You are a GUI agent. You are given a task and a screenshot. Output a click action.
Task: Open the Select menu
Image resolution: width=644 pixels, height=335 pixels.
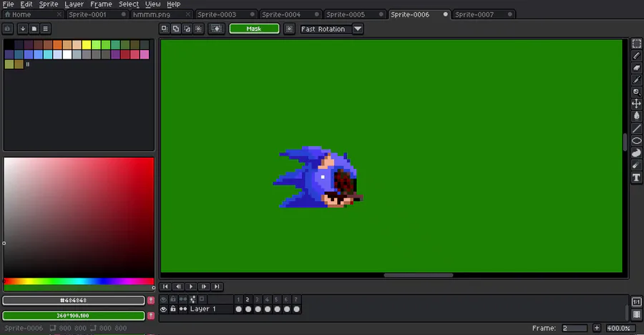click(129, 4)
